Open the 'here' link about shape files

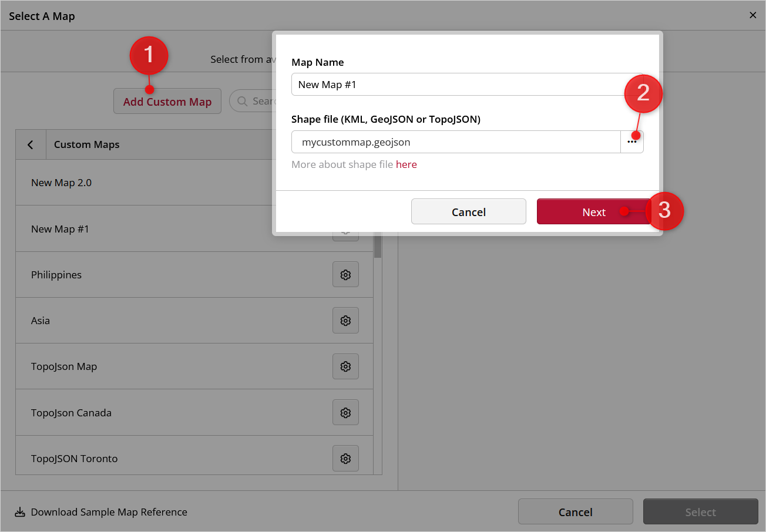coord(406,164)
